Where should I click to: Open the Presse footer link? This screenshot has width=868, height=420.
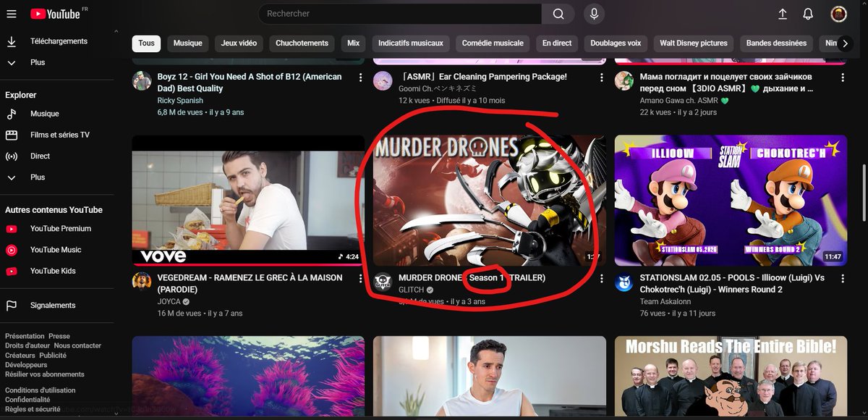59,336
